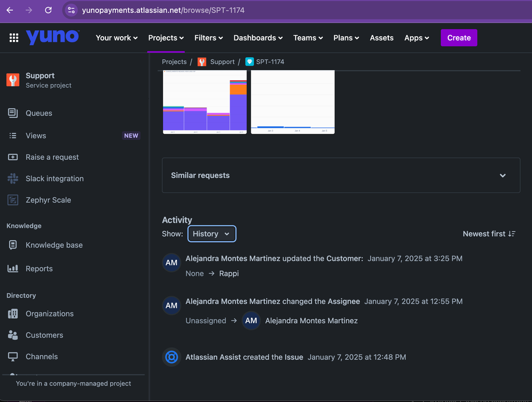Open the Projects menu

[166, 38]
